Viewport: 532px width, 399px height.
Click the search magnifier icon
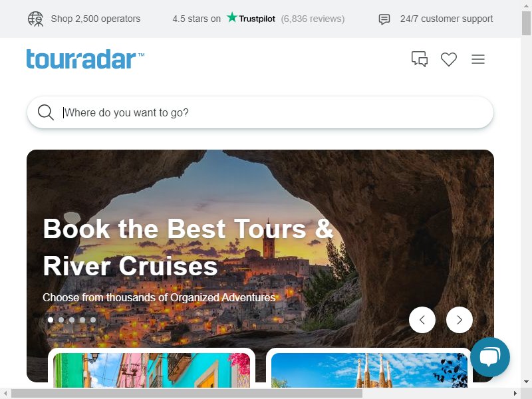pos(46,112)
